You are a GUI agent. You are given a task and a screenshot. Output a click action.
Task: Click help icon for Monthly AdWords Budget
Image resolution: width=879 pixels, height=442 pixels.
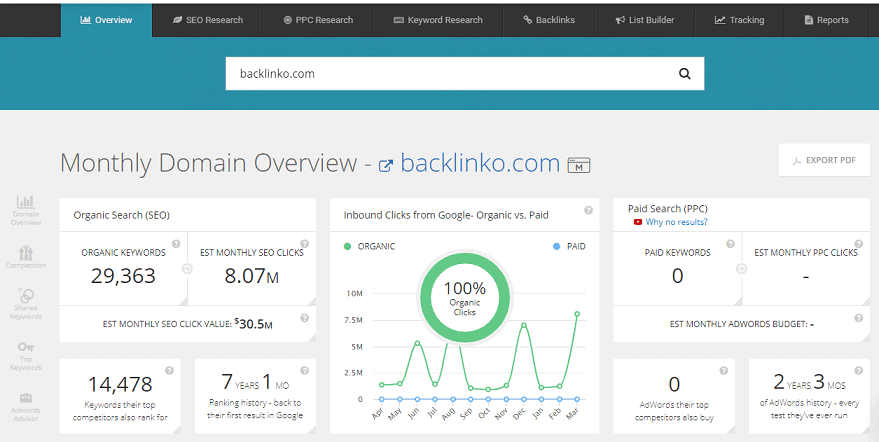858,318
